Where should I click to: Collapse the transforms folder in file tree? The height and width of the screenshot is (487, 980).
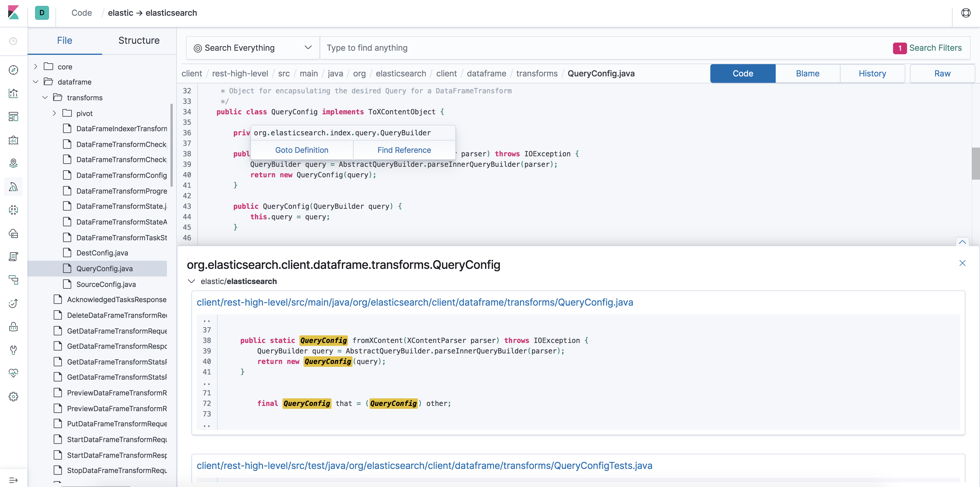tap(45, 97)
